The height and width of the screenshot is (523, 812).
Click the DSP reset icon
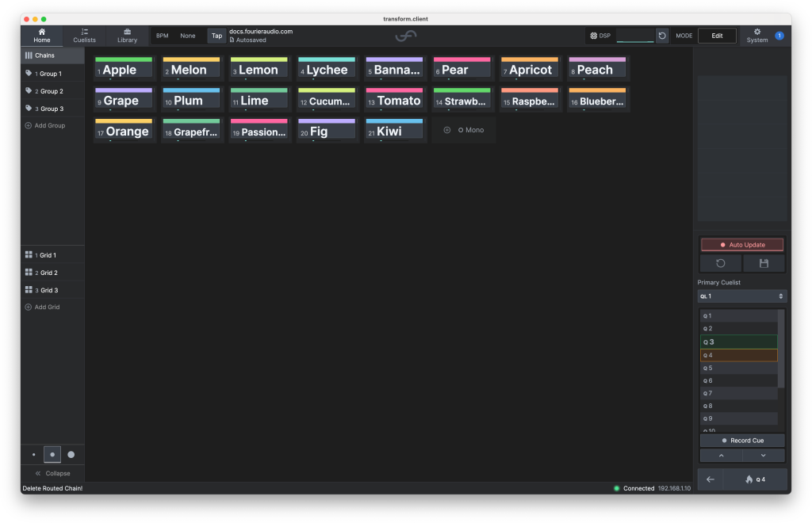[x=662, y=36]
